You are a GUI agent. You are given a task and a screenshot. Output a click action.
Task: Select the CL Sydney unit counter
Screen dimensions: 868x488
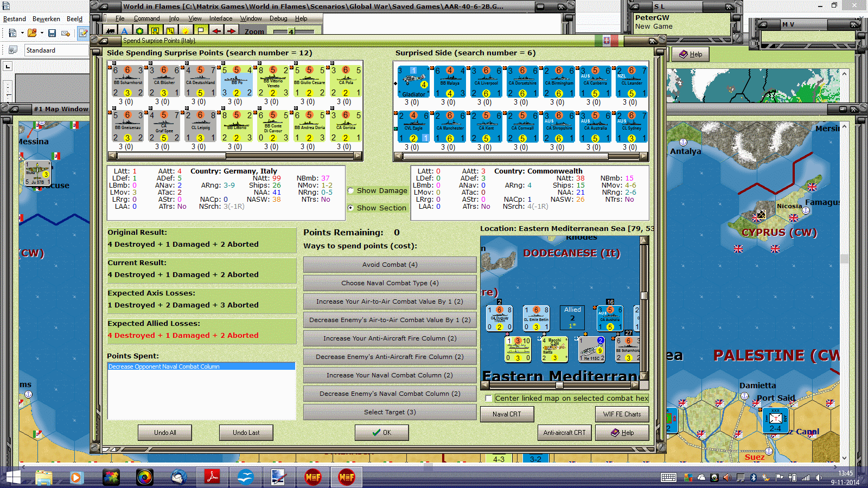click(631, 127)
